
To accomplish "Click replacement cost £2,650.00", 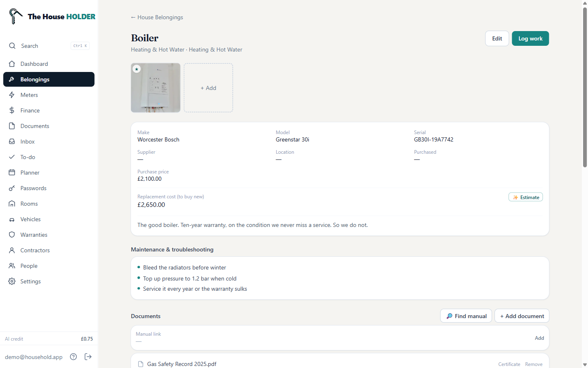I will click(151, 205).
